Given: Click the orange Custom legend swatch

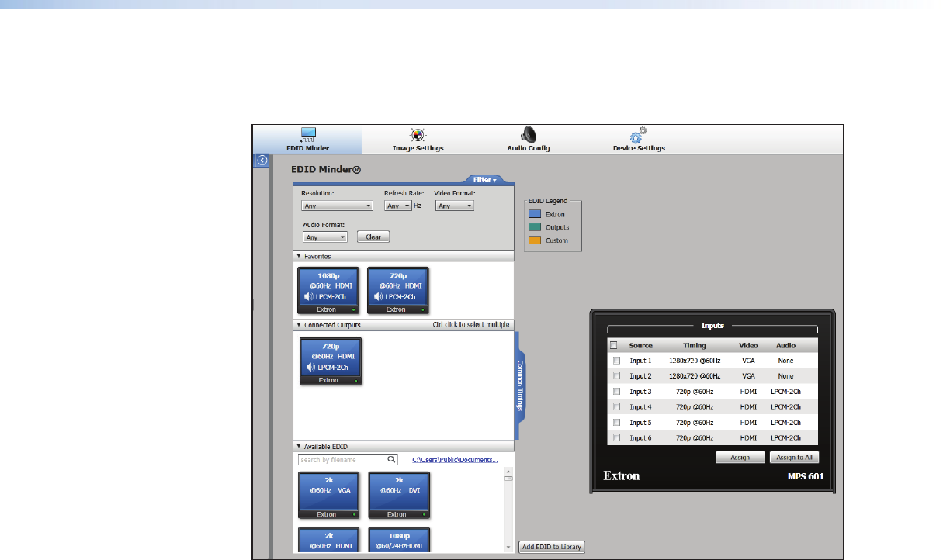Looking at the screenshot, I should click(x=534, y=240).
